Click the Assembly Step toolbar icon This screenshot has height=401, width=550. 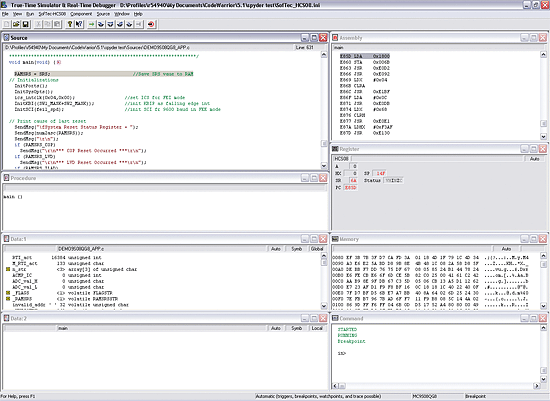129,24
